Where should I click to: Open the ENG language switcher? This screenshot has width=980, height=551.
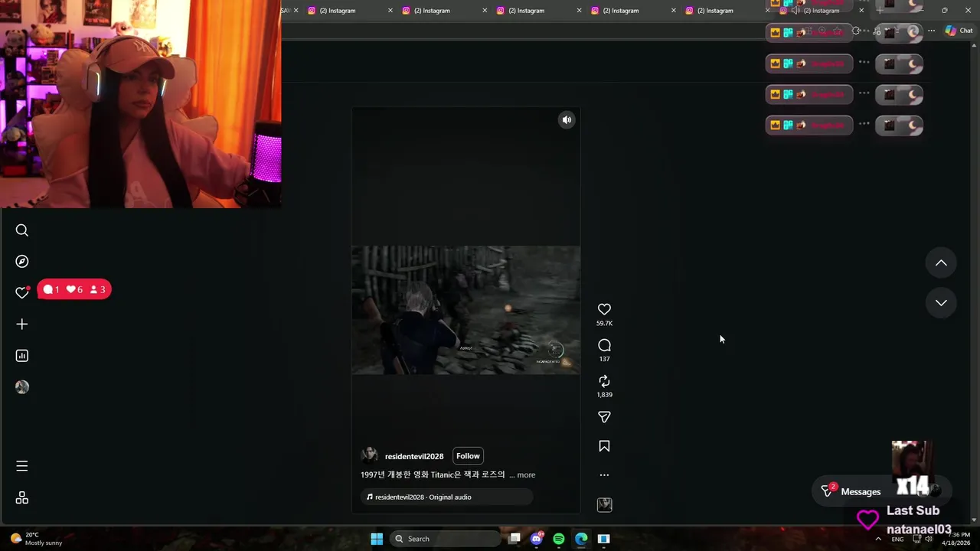897,539
